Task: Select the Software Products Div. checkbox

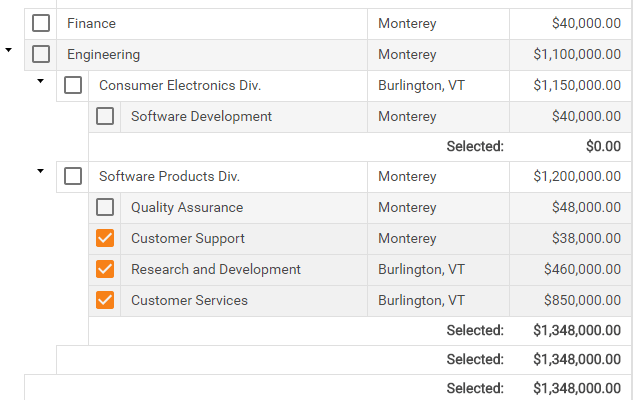Action: pyautogui.click(x=73, y=176)
